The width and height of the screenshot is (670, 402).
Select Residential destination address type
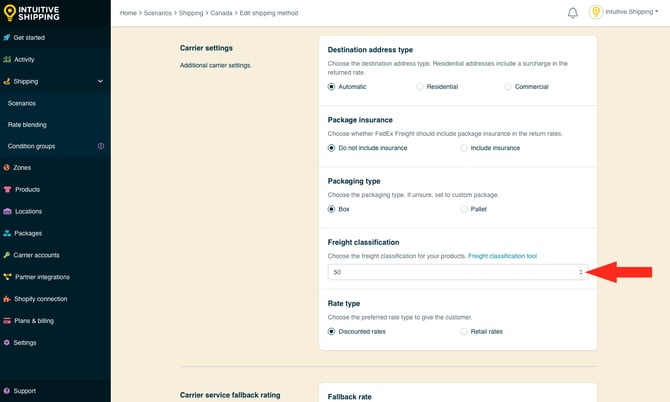pyautogui.click(x=420, y=87)
